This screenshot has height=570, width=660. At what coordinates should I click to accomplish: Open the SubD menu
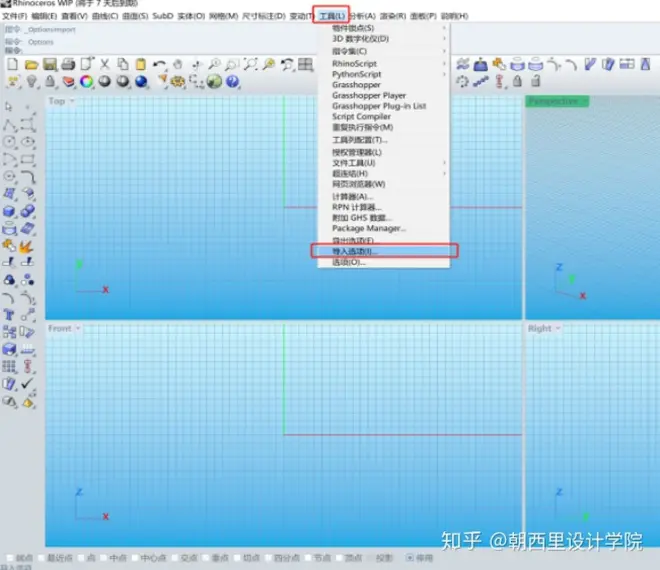pos(163,16)
